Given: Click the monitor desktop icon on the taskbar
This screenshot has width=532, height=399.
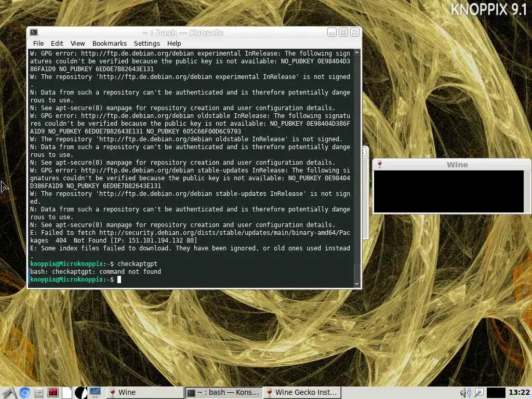Looking at the screenshot, I should 95,393.
